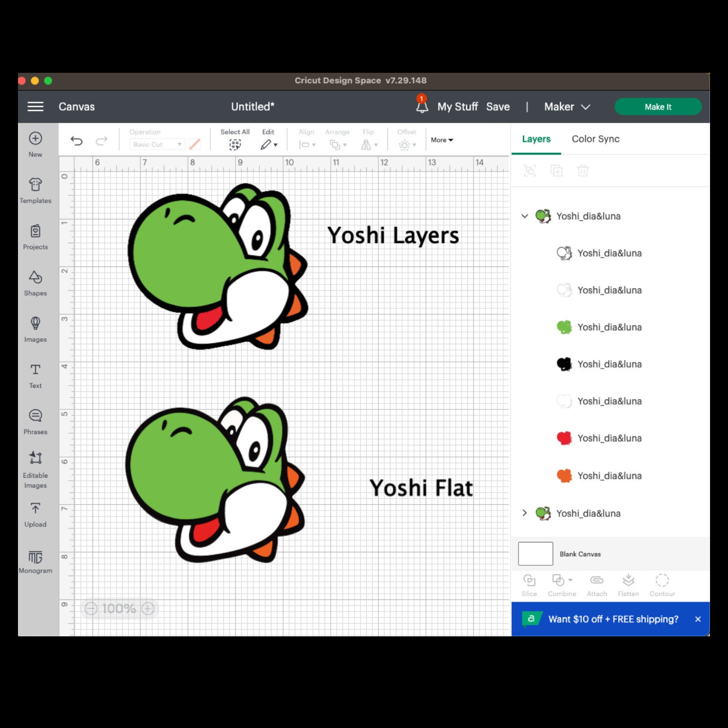This screenshot has width=728, height=728.
Task: Expand the bottom Yoshi_dia&luna group
Action: click(524, 513)
